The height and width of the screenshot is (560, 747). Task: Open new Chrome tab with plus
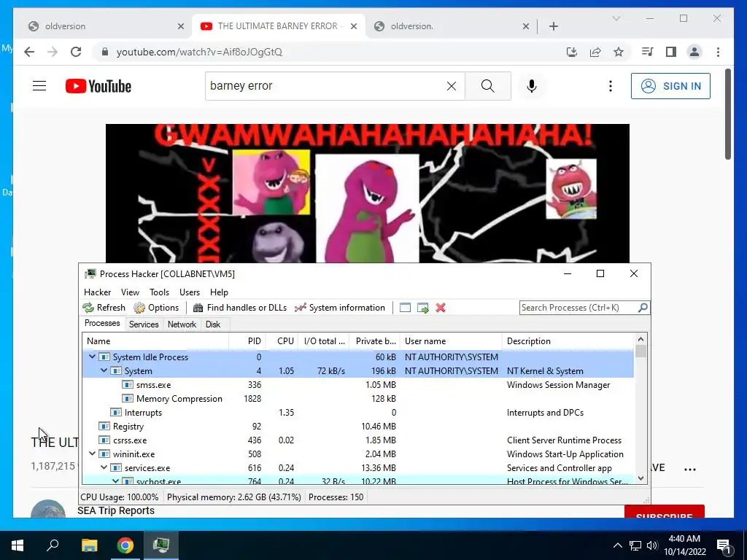[554, 26]
